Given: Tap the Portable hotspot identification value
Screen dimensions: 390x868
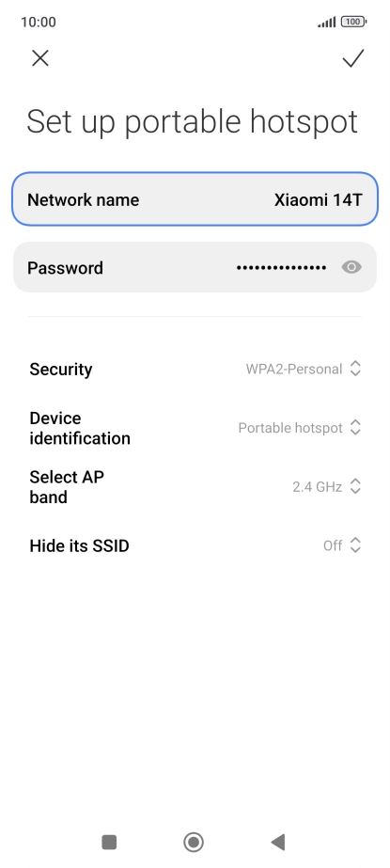Looking at the screenshot, I should click(x=290, y=428).
